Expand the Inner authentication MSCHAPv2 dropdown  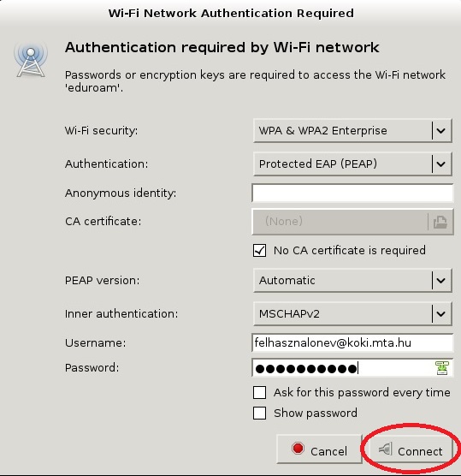pos(352,313)
